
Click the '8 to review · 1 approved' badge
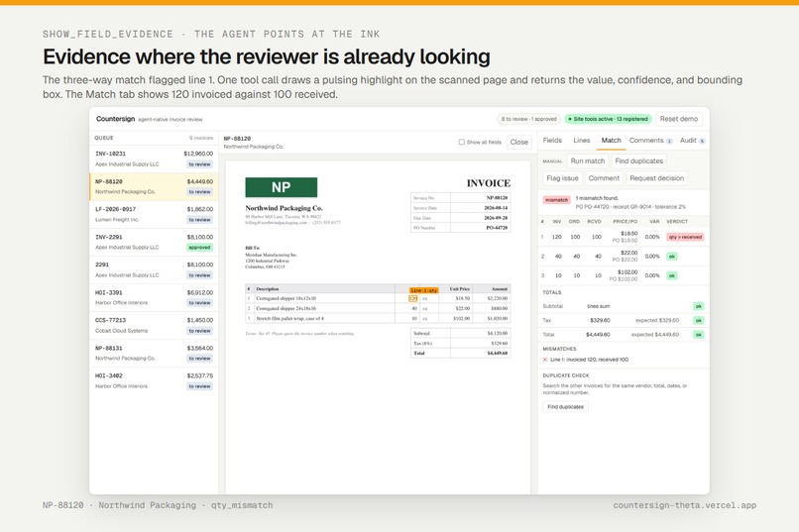(x=528, y=119)
